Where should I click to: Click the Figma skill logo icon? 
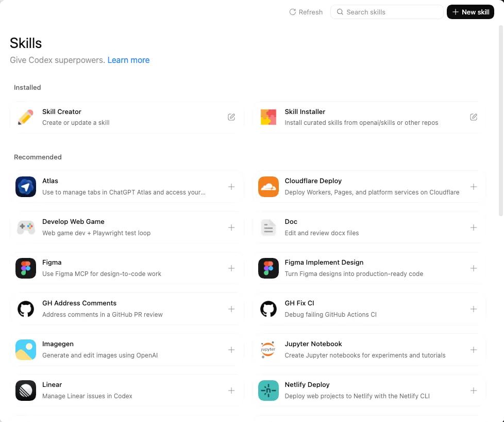[x=26, y=268]
